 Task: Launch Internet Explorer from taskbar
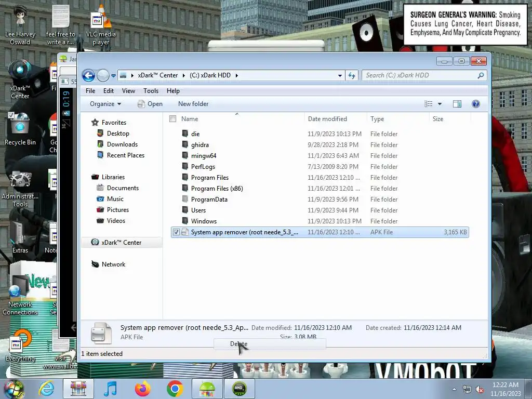[46, 389]
